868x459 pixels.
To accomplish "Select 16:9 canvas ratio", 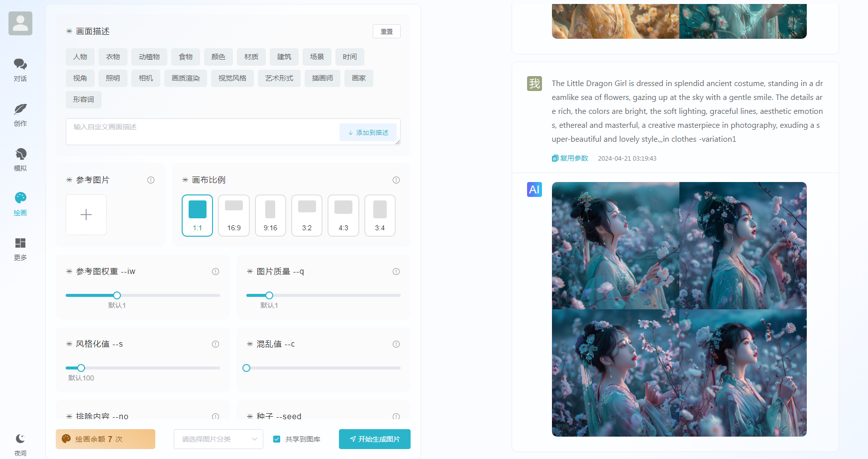I will [234, 215].
